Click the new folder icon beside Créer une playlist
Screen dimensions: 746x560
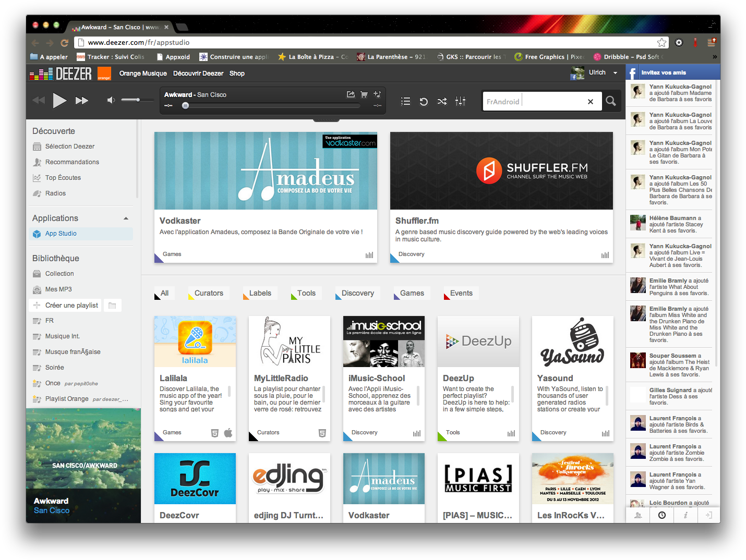click(x=112, y=305)
